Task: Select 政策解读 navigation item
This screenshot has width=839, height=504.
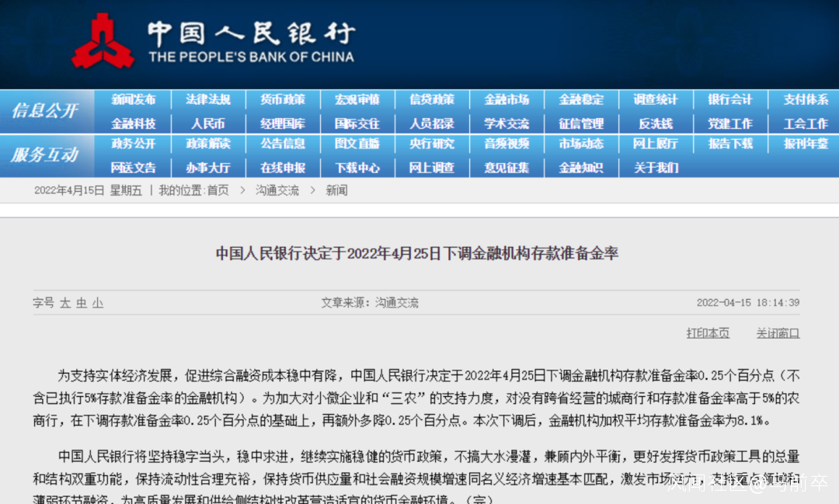Action: pyautogui.click(x=208, y=144)
